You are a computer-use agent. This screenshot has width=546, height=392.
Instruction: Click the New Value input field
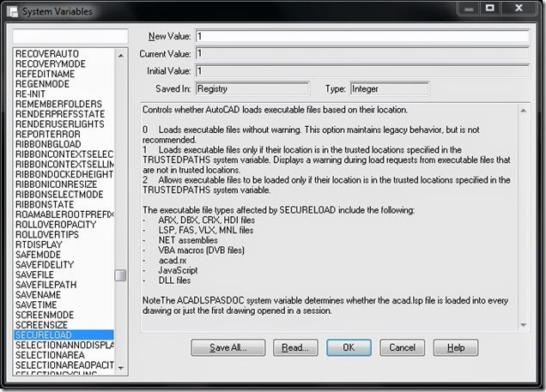pos(362,36)
